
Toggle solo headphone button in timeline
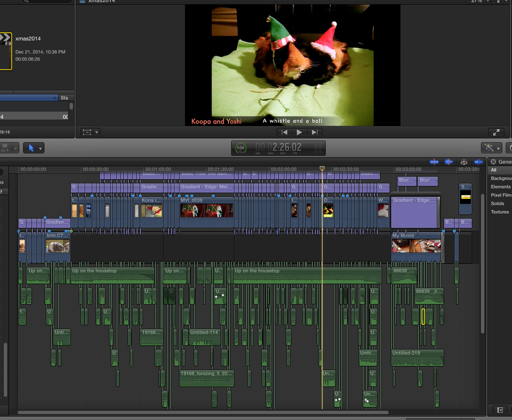464,162
